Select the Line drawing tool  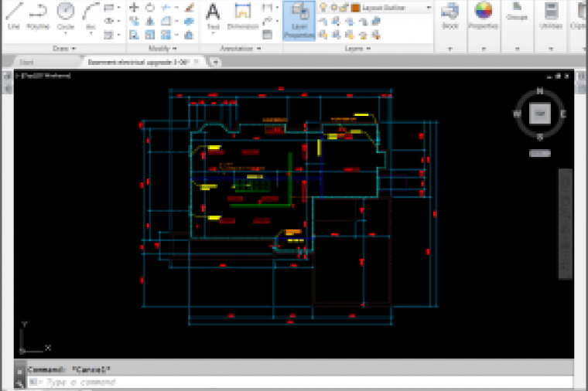(x=12, y=15)
